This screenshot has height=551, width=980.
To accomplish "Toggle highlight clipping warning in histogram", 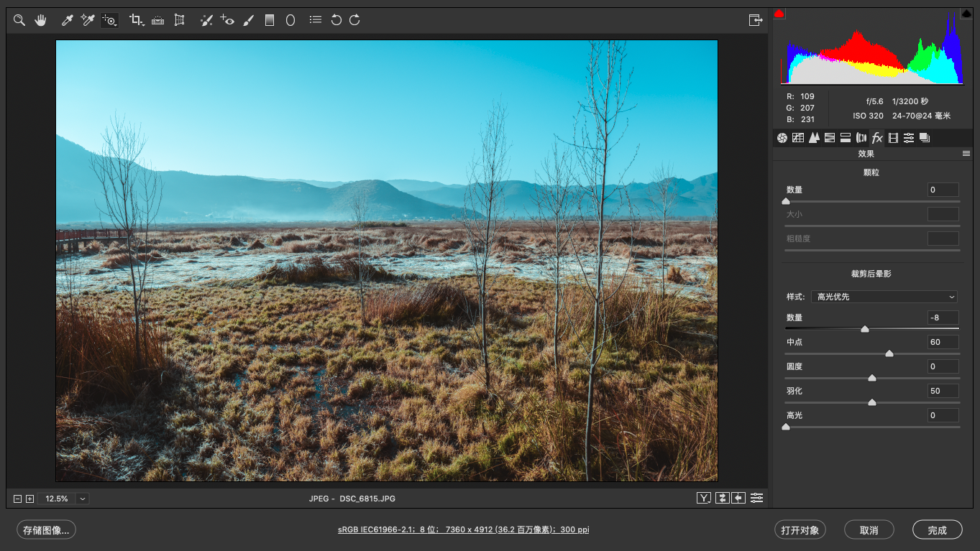I will [966, 14].
